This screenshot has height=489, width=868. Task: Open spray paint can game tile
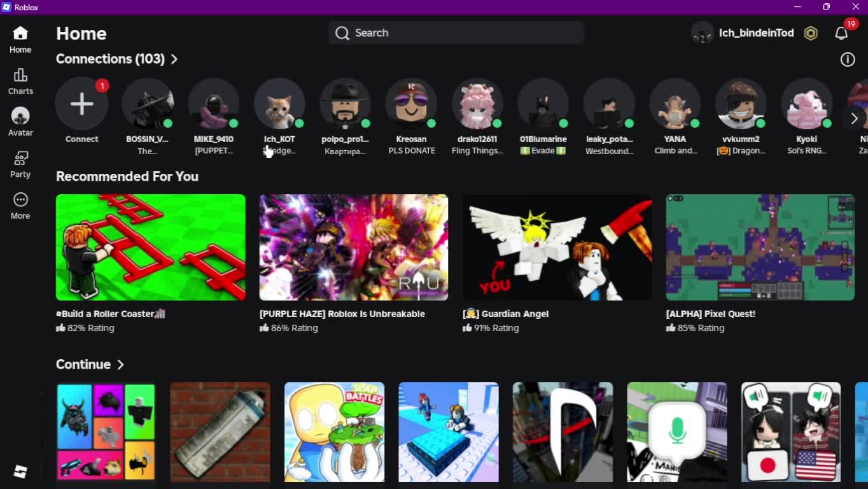(x=220, y=432)
